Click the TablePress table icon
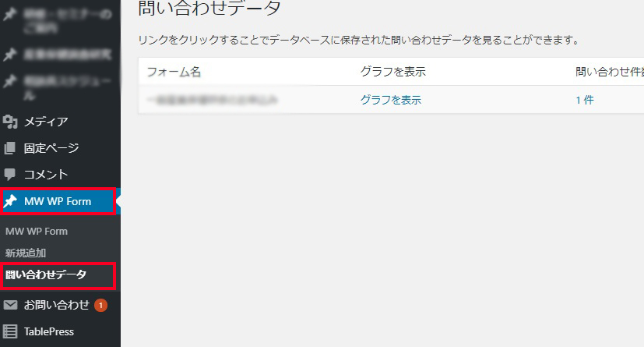 (x=10, y=331)
